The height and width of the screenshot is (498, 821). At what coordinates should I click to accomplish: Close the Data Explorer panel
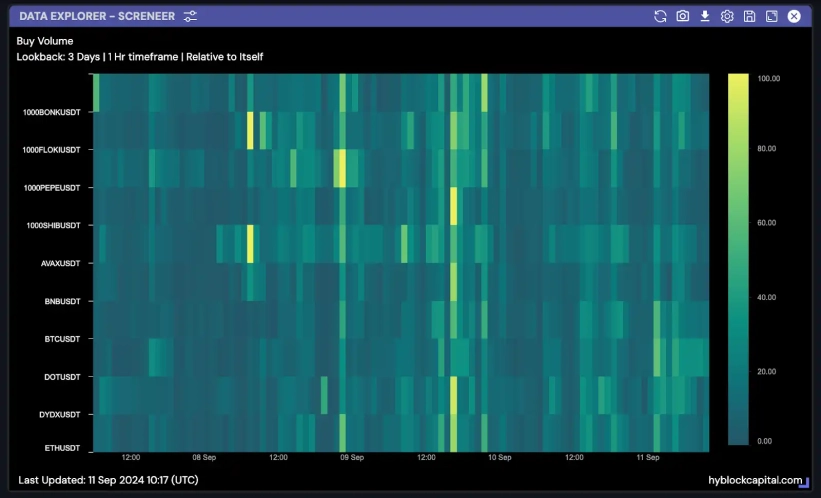click(x=794, y=16)
